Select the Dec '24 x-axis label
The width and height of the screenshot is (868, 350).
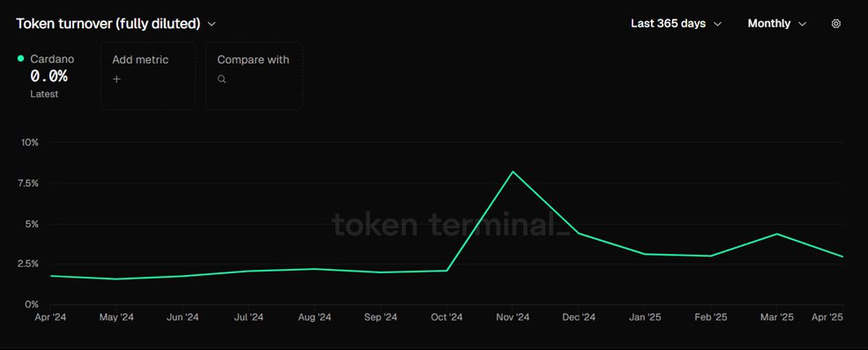click(x=579, y=317)
